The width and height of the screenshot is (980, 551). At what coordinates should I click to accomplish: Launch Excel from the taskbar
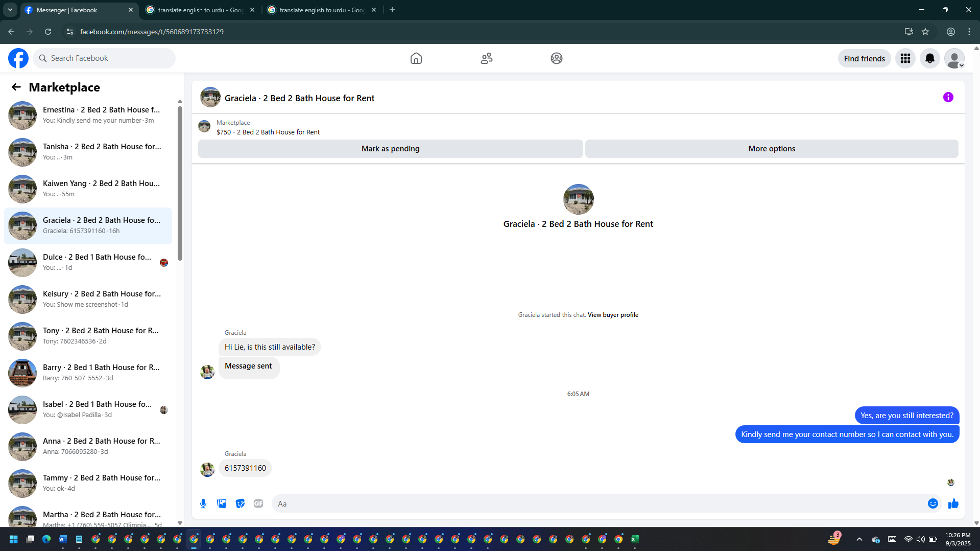pyautogui.click(x=635, y=539)
